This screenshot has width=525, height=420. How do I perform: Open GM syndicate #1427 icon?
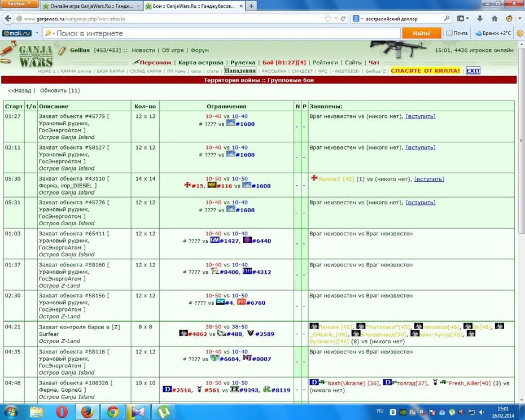[x=215, y=240]
